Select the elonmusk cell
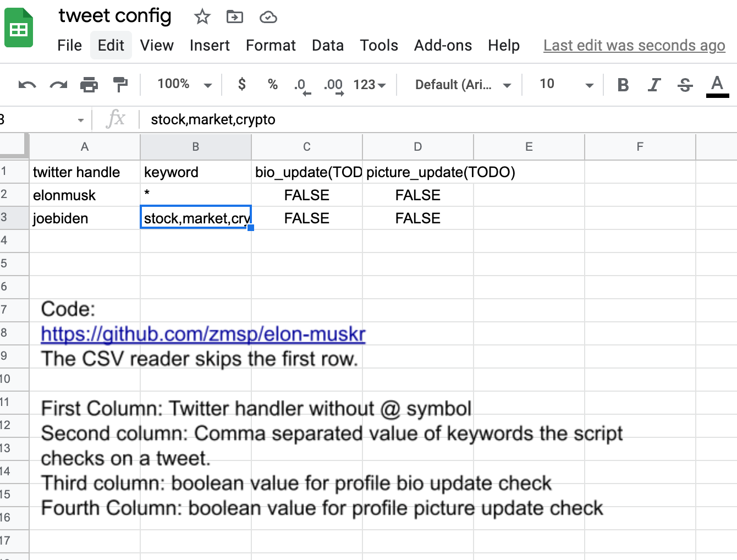Image resolution: width=737 pixels, height=560 pixels. (85, 195)
